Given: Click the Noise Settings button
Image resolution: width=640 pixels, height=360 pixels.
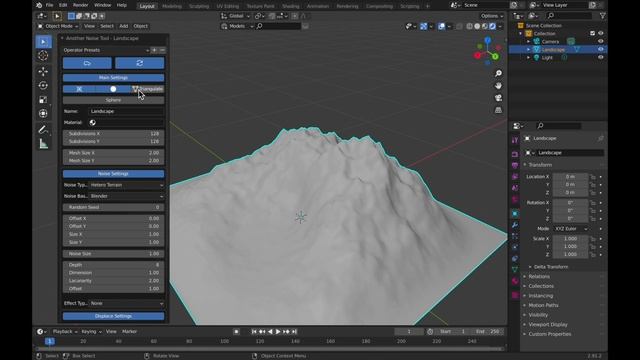Looking at the screenshot, I should pyautogui.click(x=113, y=174).
